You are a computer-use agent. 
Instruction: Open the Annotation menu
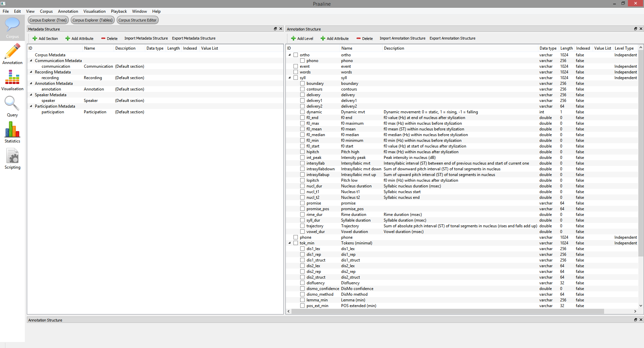click(68, 11)
